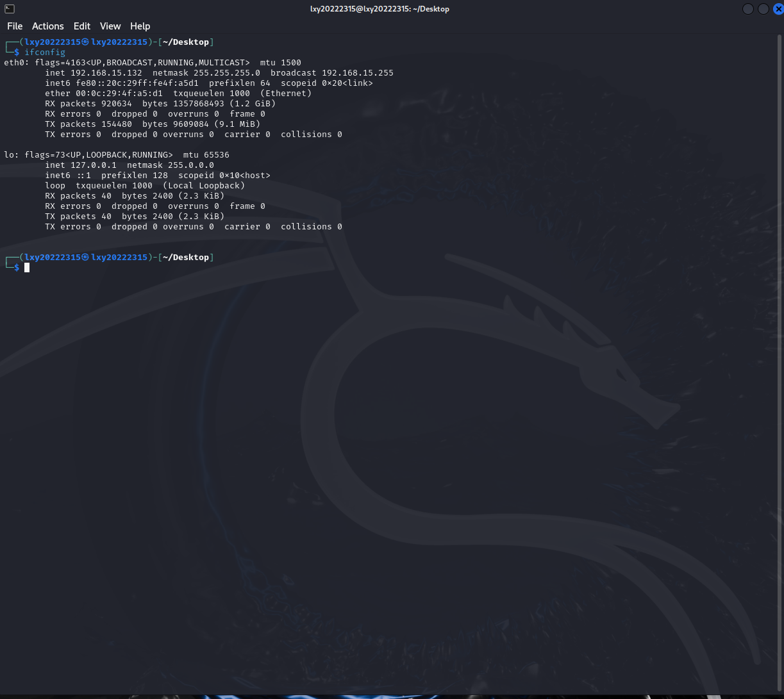784x699 pixels.
Task: Click the scopeid 0x20<link> text
Action: (x=327, y=83)
